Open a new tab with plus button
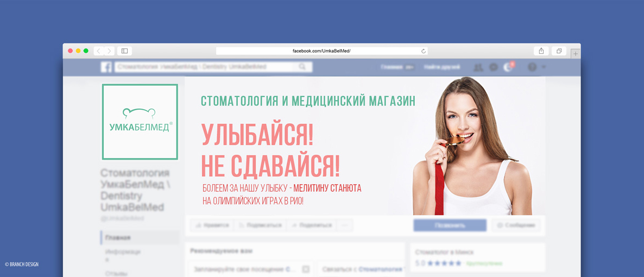644x277 pixels. tap(575, 53)
